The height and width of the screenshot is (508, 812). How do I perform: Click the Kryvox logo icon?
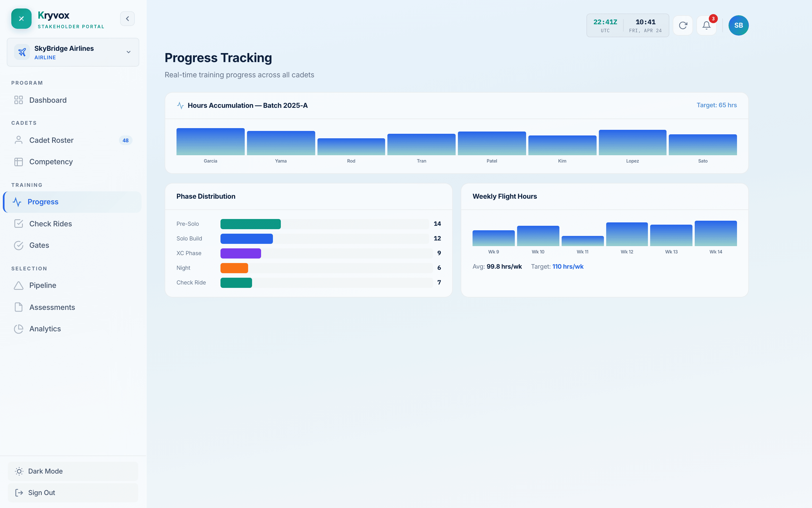pos(21,19)
